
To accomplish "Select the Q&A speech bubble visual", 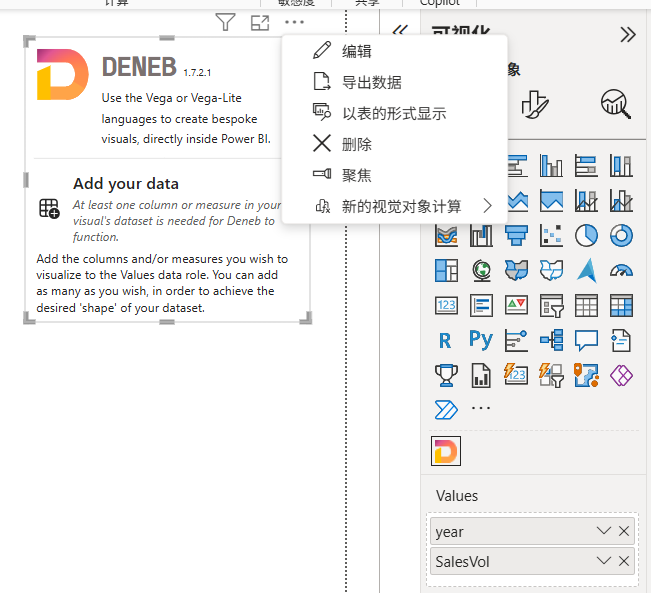I will click(586, 341).
